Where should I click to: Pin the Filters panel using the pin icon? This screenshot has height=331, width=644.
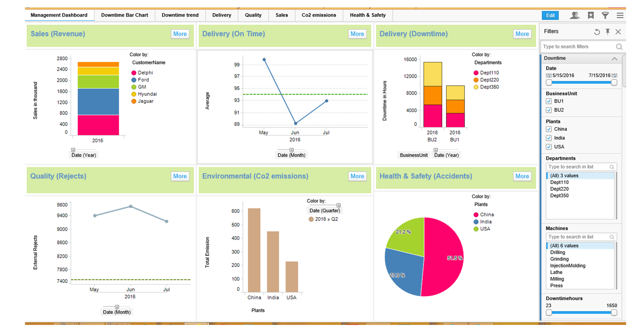[x=608, y=31]
